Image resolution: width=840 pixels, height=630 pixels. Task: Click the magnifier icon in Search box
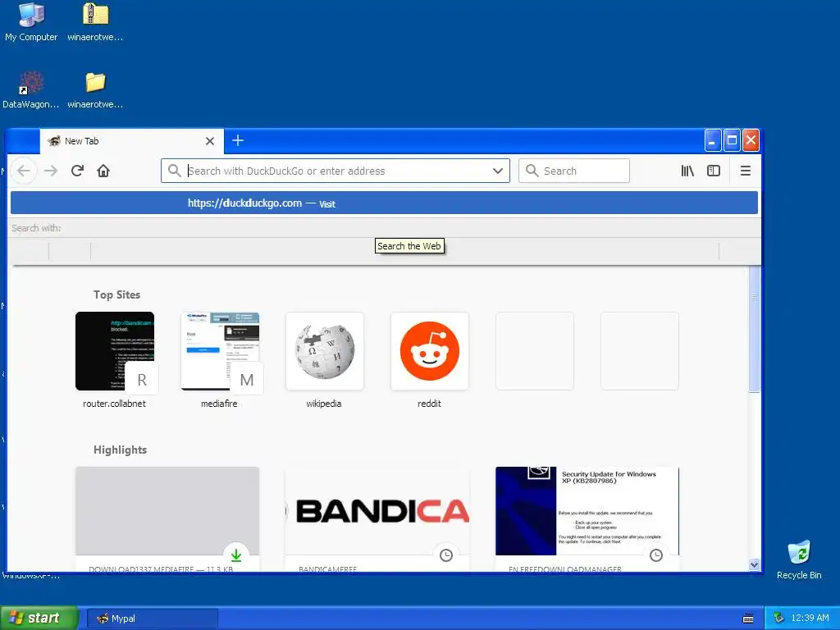click(x=532, y=171)
